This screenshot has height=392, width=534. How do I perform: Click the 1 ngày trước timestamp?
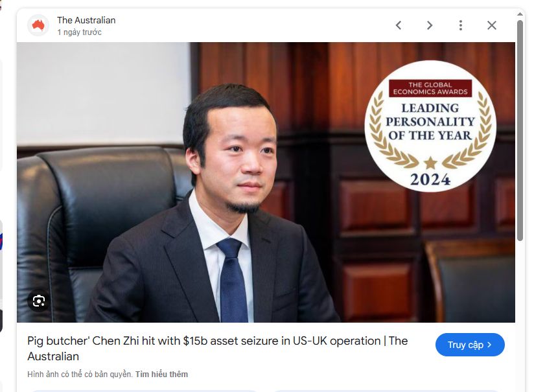(79, 32)
